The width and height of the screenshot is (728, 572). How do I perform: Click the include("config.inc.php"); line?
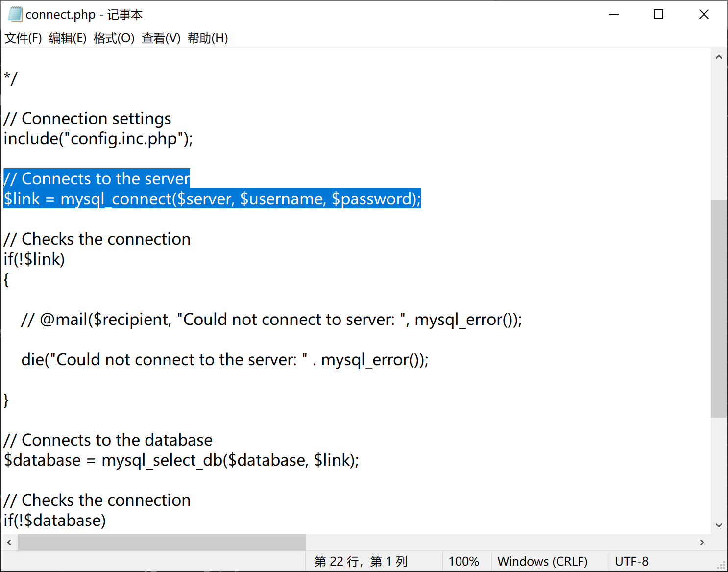98,139
